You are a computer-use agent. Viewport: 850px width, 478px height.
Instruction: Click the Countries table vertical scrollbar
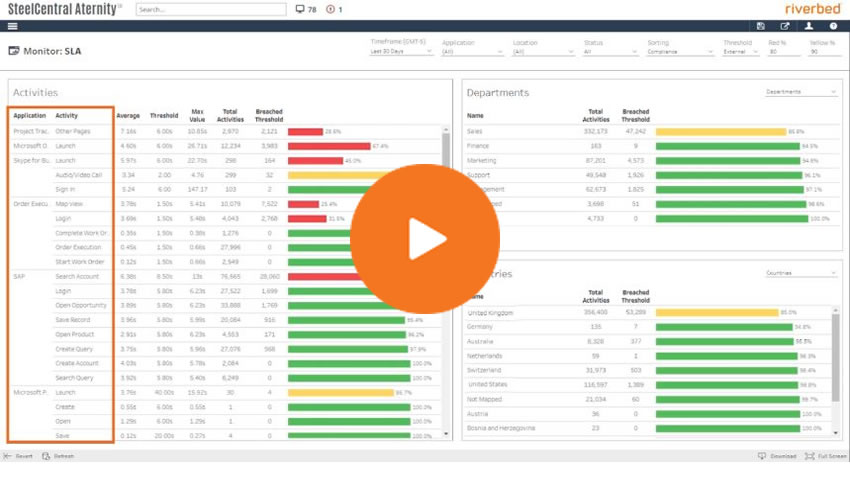point(835,371)
